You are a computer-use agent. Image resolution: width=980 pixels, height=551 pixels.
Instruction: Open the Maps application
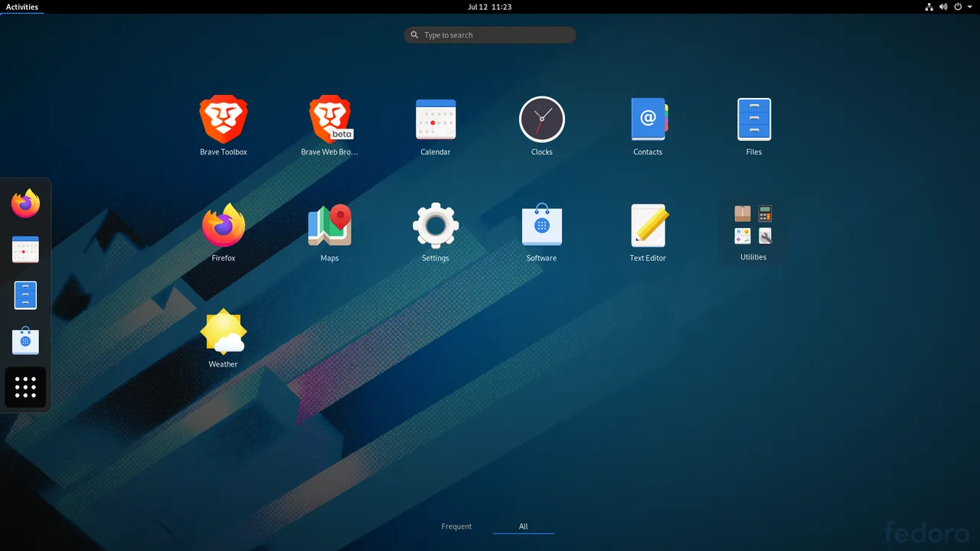330,225
